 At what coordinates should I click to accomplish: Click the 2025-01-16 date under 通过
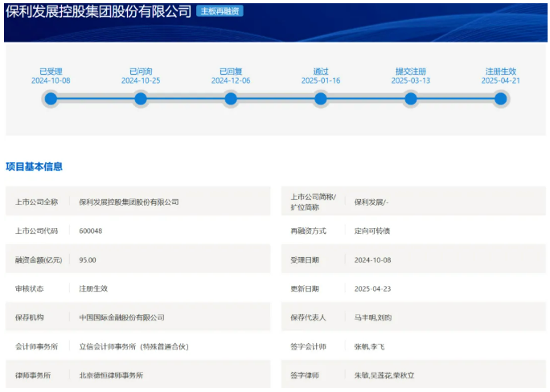point(321,80)
